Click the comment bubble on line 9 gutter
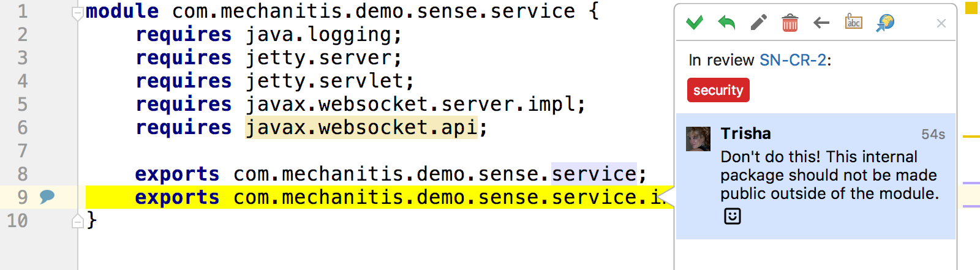 tap(47, 197)
